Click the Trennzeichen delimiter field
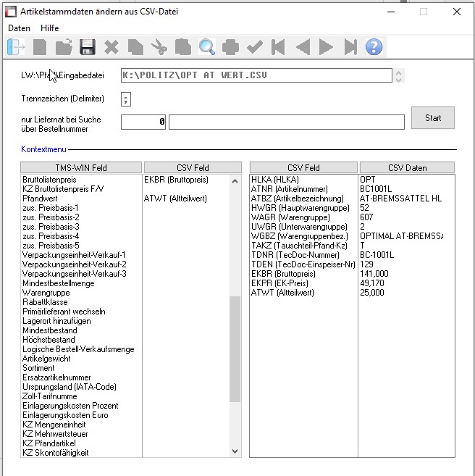 [x=126, y=99]
